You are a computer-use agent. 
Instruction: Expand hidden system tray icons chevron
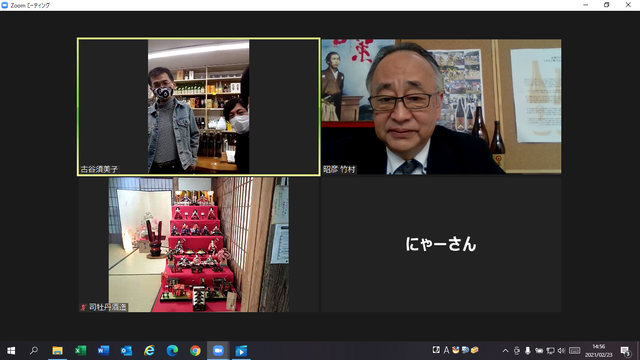[x=505, y=351]
